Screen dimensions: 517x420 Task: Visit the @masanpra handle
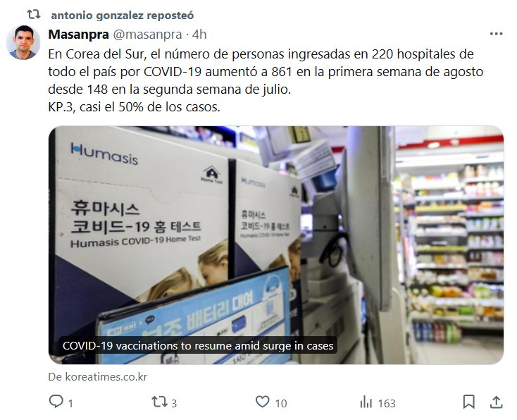click(147, 35)
